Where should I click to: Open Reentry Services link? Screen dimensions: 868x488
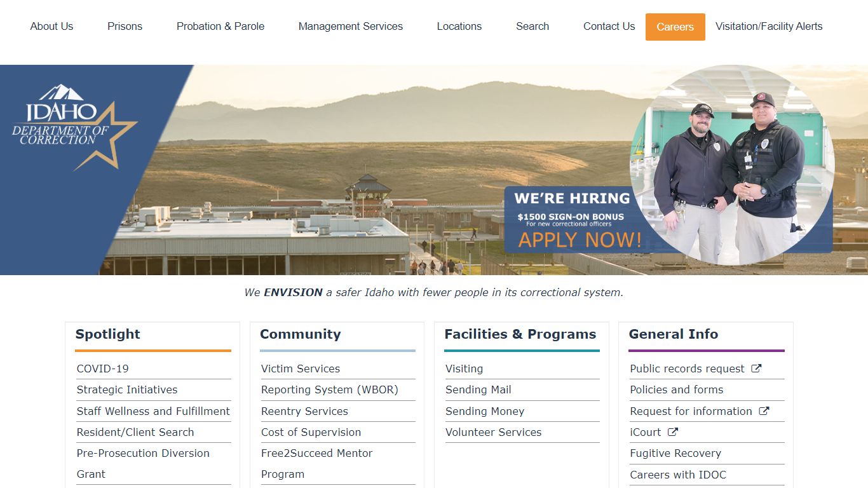pos(304,411)
